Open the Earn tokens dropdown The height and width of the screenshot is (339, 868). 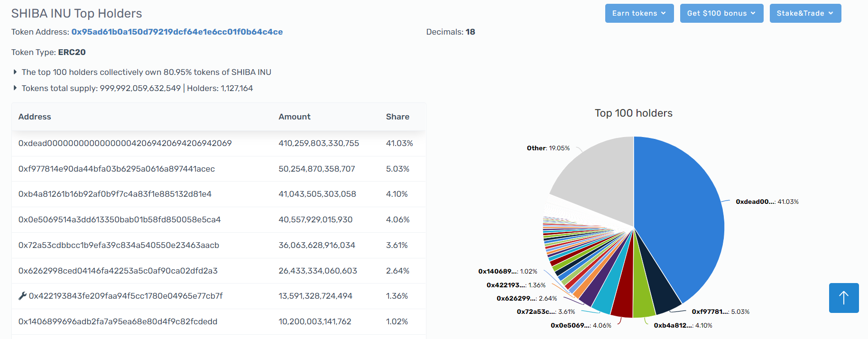click(x=639, y=13)
